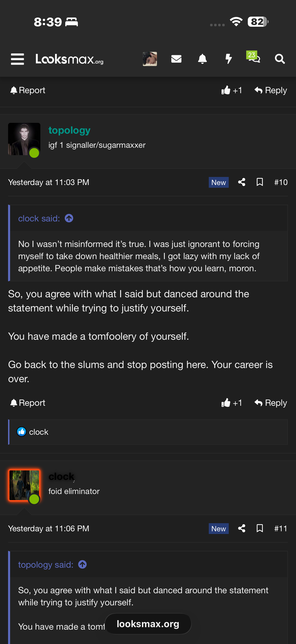Open the hamburger navigation menu
This screenshot has height=644, width=296.
17,59
